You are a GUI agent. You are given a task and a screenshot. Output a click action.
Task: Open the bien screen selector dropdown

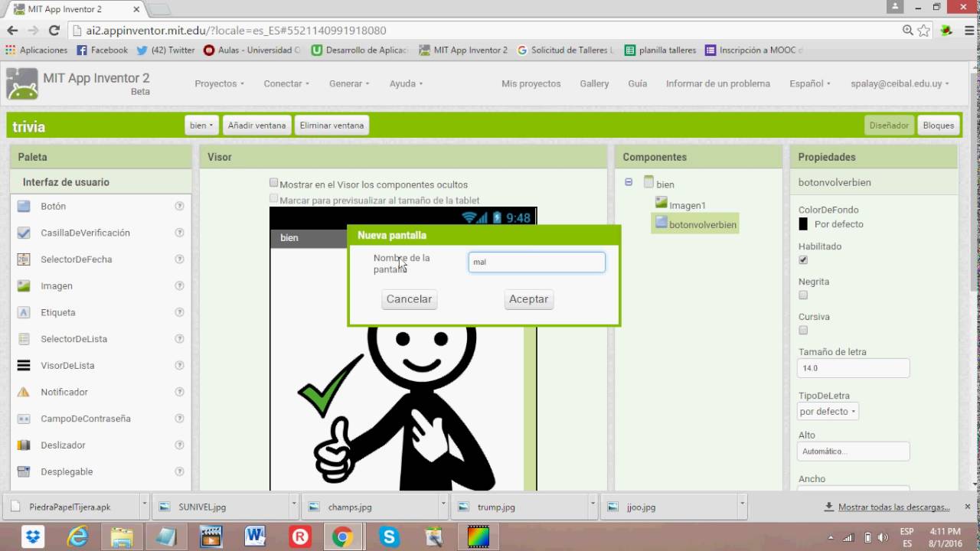click(x=202, y=126)
